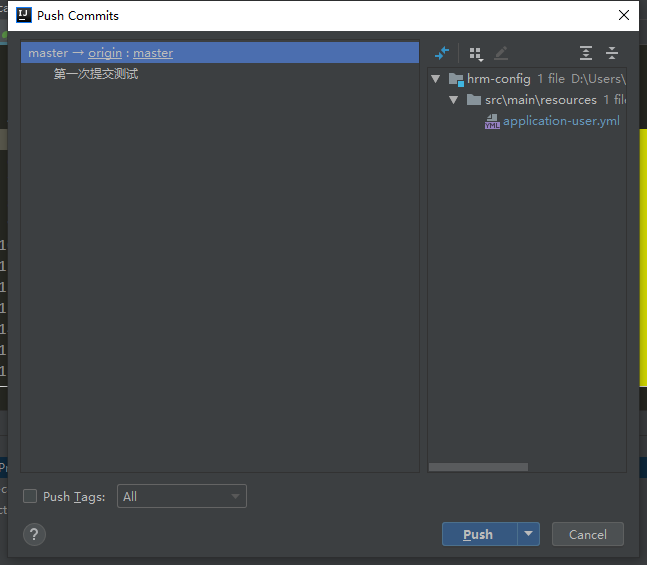Screen dimensions: 647x565
Task: Click the Edit Source pencil icon
Action: point(501,53)
